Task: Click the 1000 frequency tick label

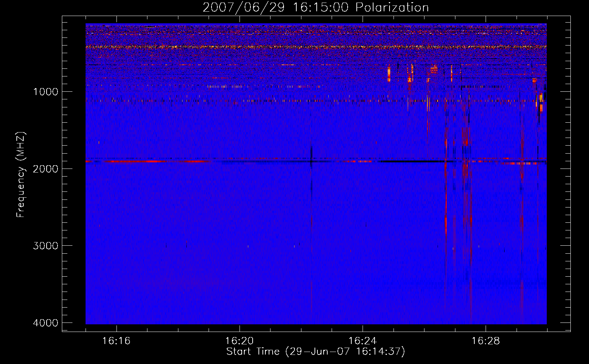Action: [46, 91]
